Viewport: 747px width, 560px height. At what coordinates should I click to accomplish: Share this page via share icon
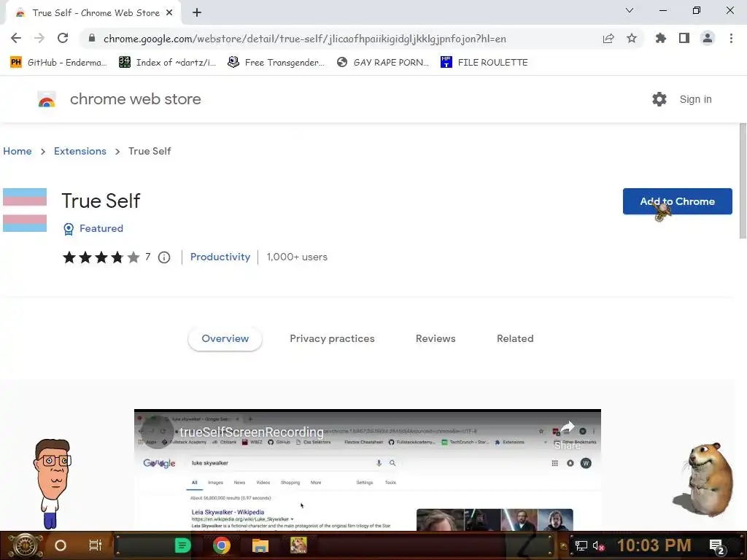pos(608,38)
